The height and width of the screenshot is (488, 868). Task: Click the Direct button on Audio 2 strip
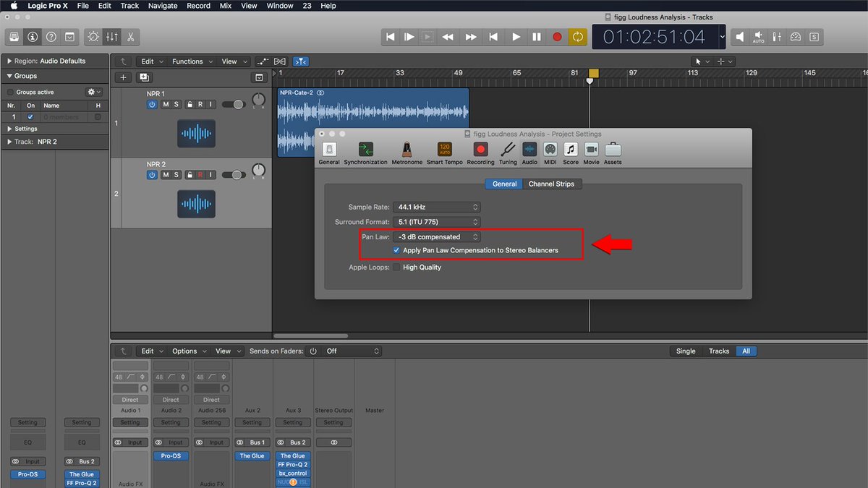[x=171, y=400]
